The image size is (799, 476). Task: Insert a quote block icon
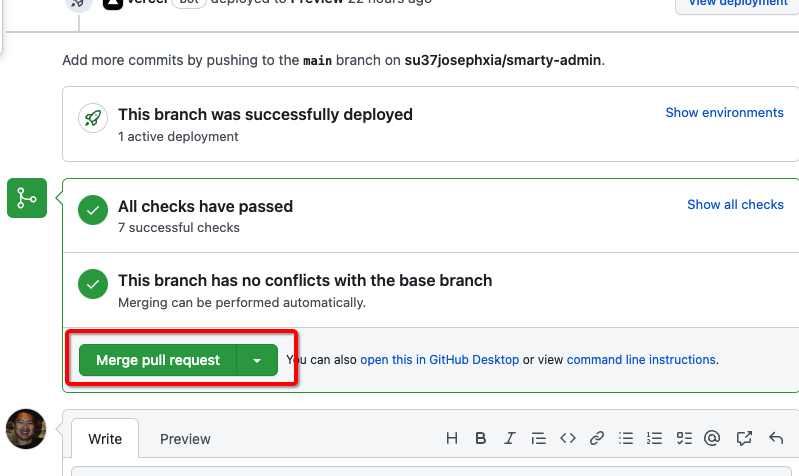(x=539, y=438)
